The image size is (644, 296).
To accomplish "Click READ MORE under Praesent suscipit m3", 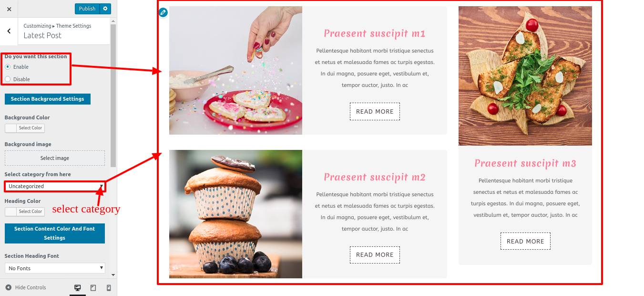I will point(525,241).
